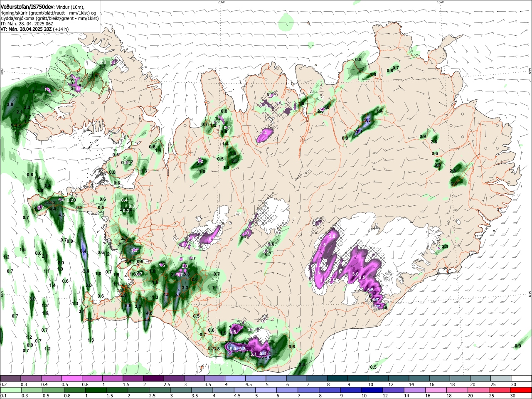
Task: Select the bright pink 0.5 snow scale swatch
Action: 71,378
